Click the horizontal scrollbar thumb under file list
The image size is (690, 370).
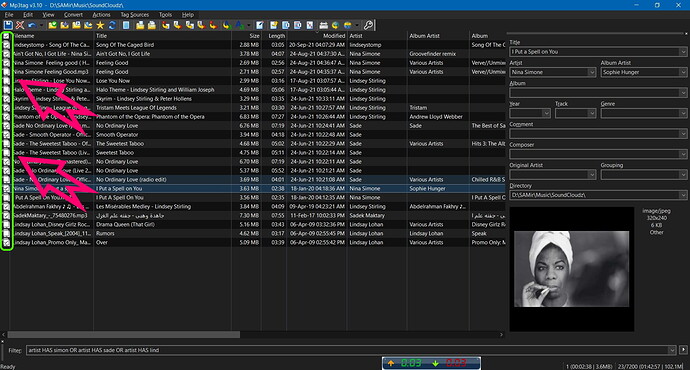point(124,335)
